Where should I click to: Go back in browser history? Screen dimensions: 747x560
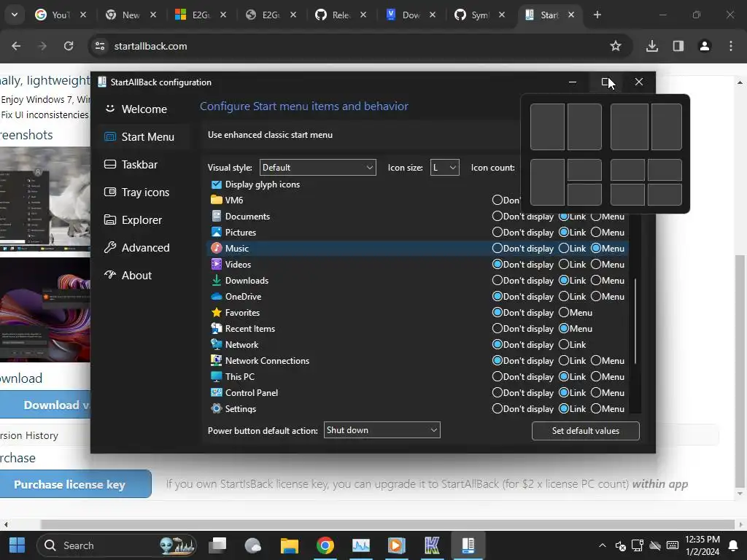tap(16, 46)
